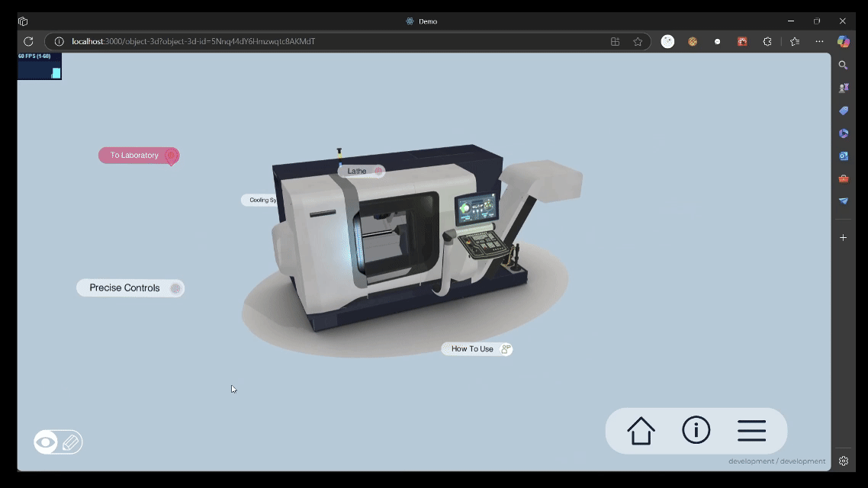Click the dark circular extension icon
Screen dimensions: 868x488
pyautogui.click(x=718, y=41)
